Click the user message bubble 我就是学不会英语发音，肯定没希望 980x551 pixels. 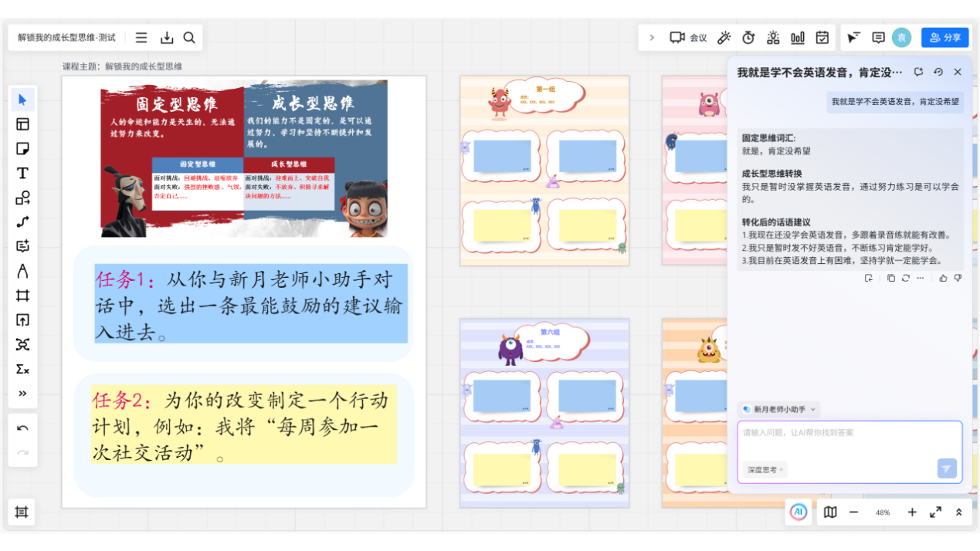pos(895,101)
